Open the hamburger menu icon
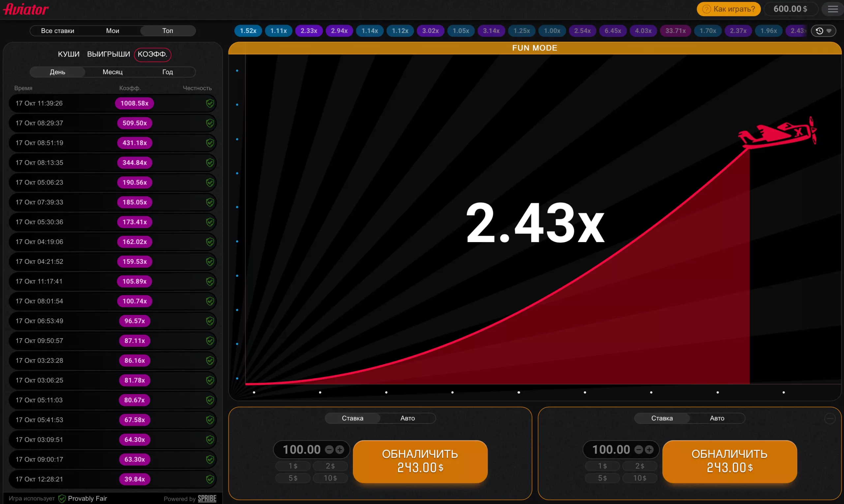This screenshot has width=844, height=504. click(832, 9)
